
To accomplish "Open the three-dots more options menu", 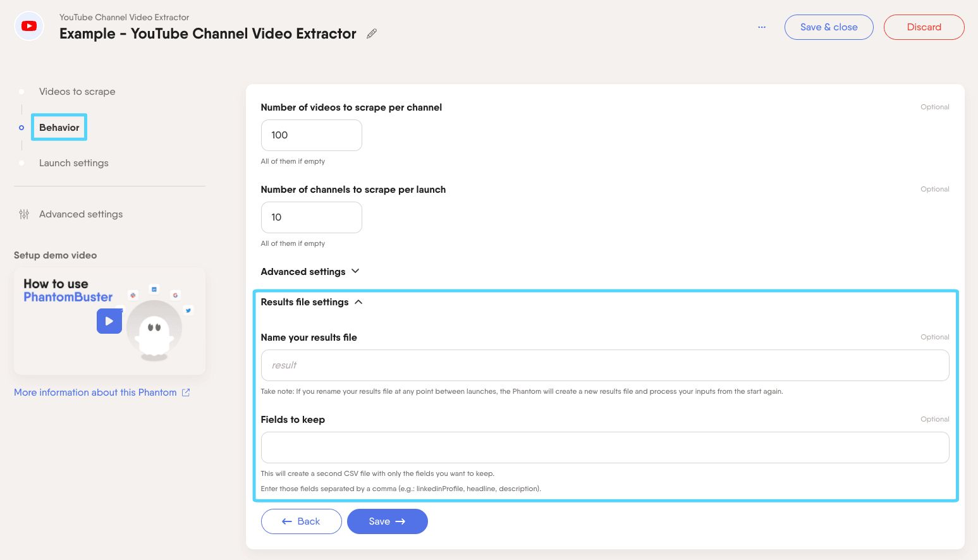I will pos(762,27).
